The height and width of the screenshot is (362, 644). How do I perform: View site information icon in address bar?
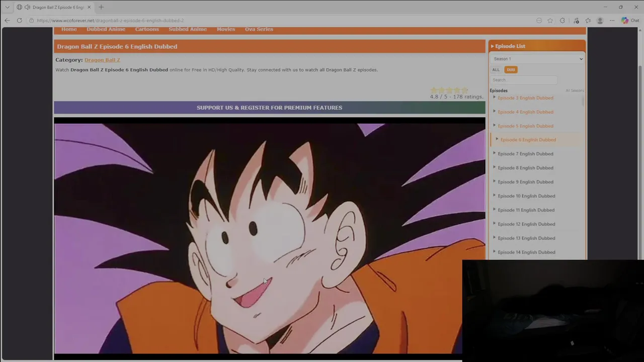pyautogui.click(x=31, y=21)
